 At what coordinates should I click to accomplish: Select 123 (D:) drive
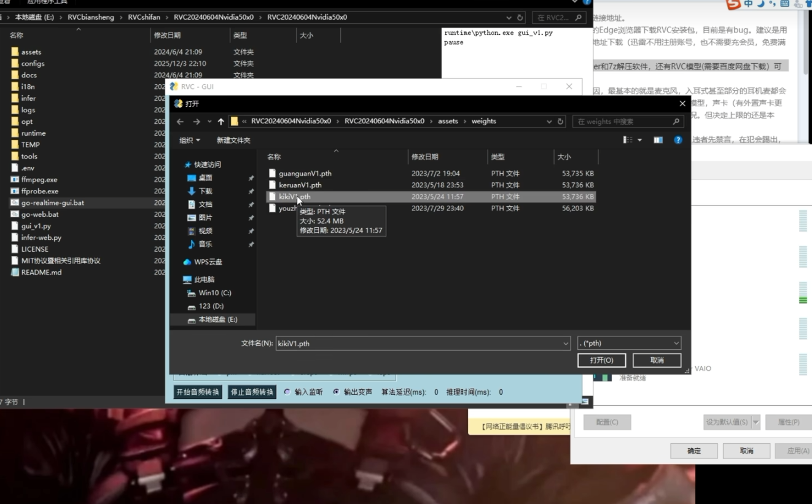click(x=211, y=306)
